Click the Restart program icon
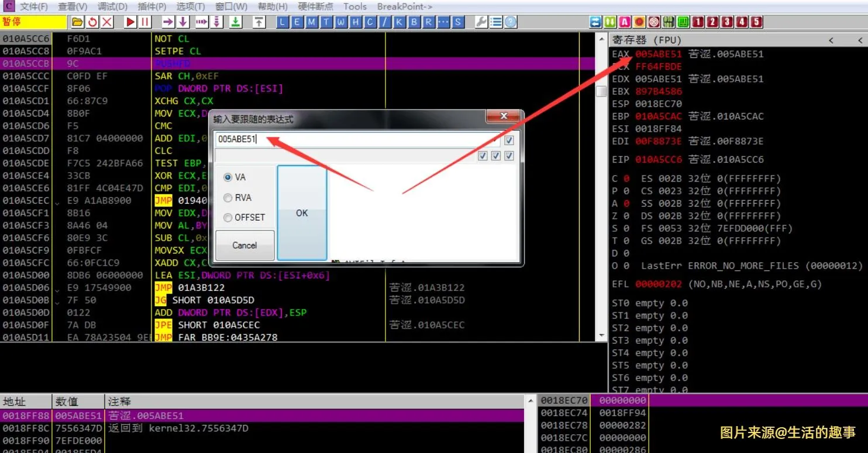The height and width of the screenshot is (453, 868). pos(92,22)
